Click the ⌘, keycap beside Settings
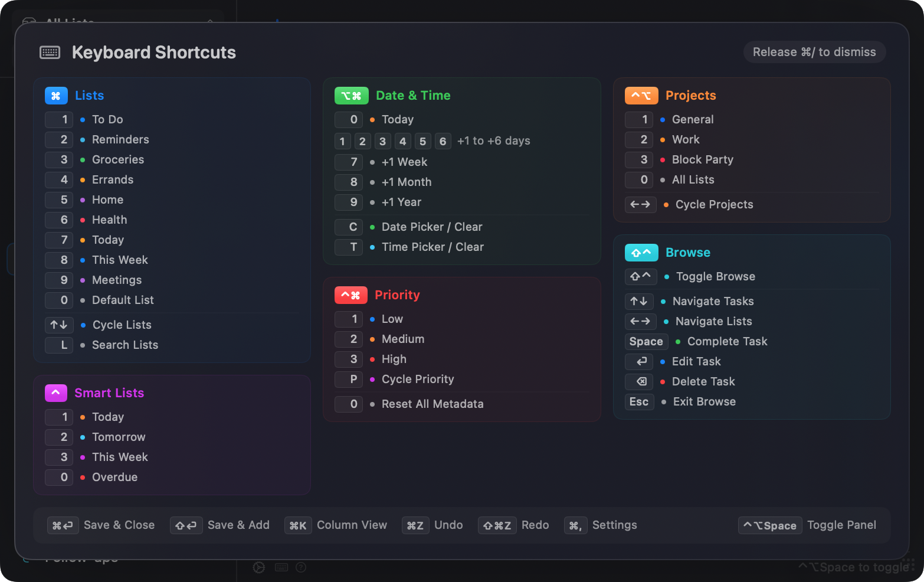 575,525
